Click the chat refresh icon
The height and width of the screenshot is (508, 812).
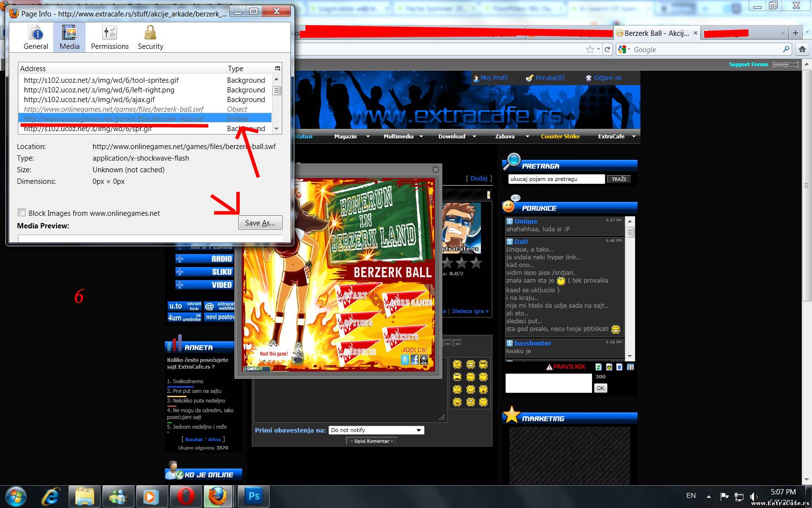[598, 367]
